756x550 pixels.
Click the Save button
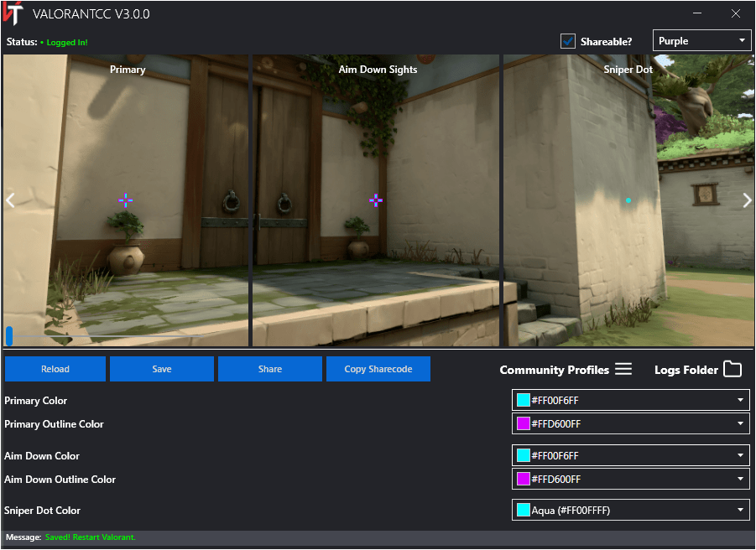(161, 369)
